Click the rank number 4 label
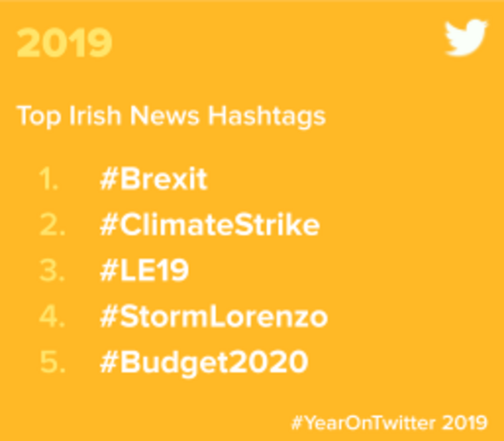The height and width of the screenshot is (441, 504). click(53, 317)
